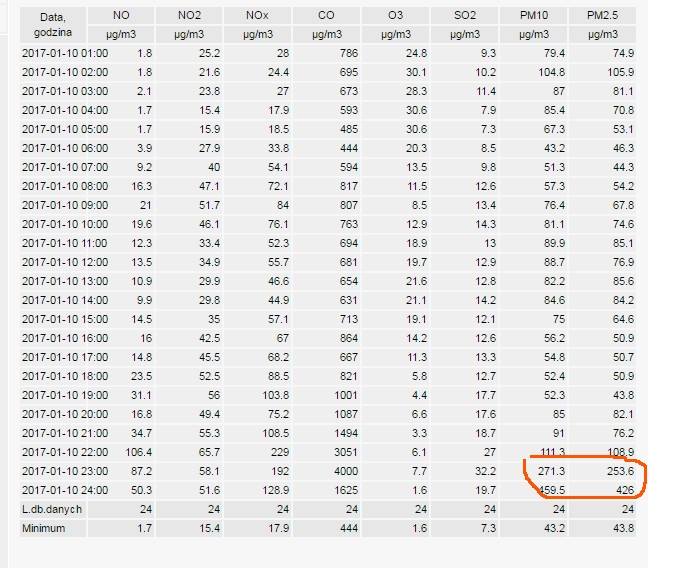Screen dimensions: 699x568
Task: Click CO value 786 at 01:00
Action: click(349, 54)
